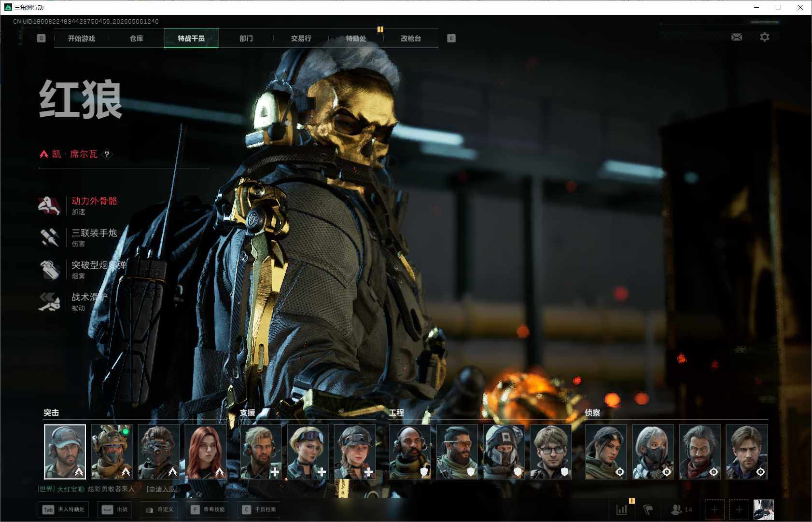The width and height of the screenshot is (812, 522).
Task: Select the clean-shaven brown-haired recon operator portrait
Action: click(746, 452)
